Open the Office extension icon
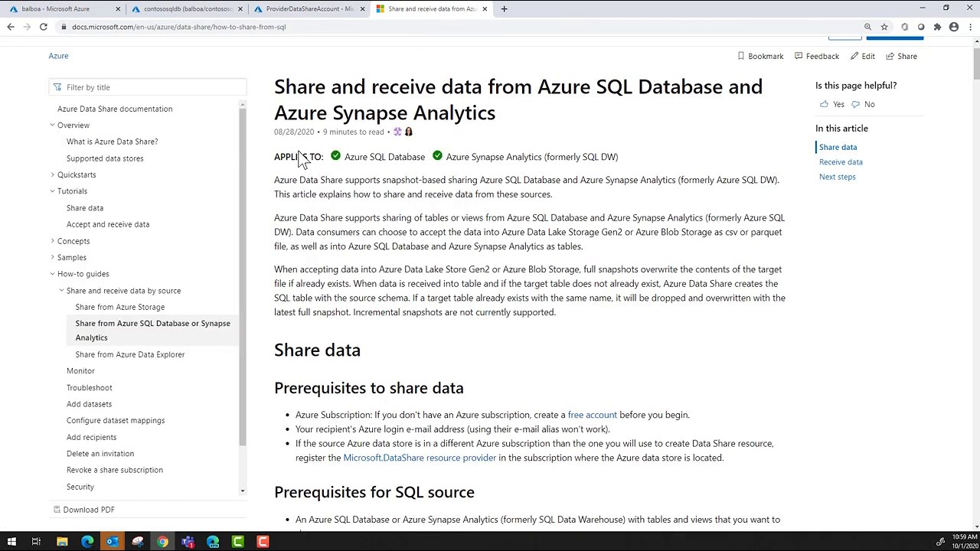 tap(904, 27)
